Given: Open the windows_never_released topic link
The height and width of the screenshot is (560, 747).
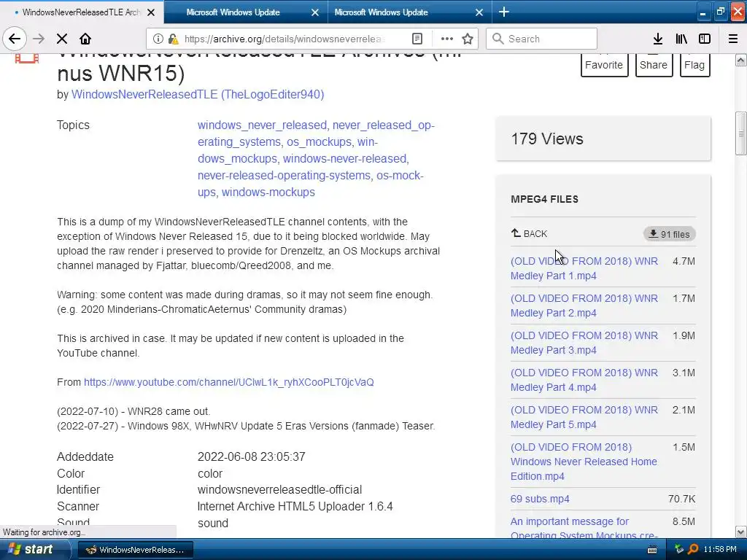Looking at the screenshot, I should [262, 125].
